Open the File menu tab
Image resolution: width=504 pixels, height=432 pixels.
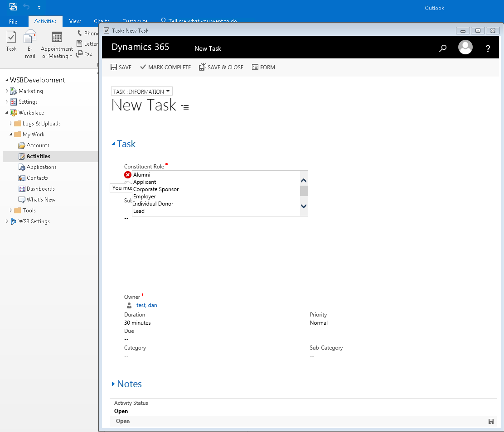(x=13, y=21)
